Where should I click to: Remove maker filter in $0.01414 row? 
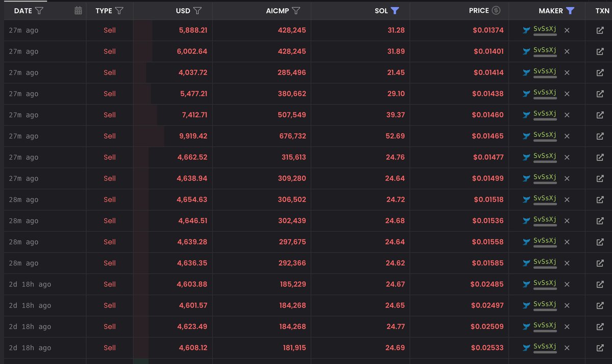point(567,73)
